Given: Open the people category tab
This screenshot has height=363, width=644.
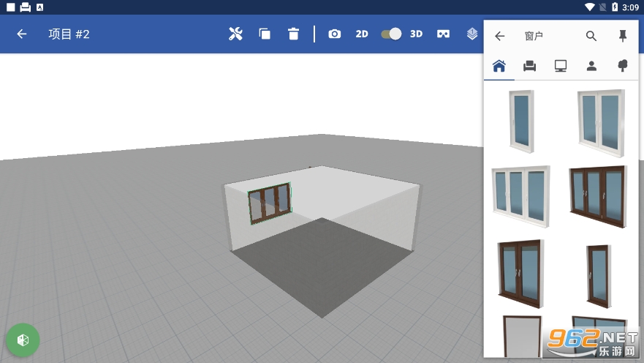Looking at the screenshot, I should pos(591,66).
